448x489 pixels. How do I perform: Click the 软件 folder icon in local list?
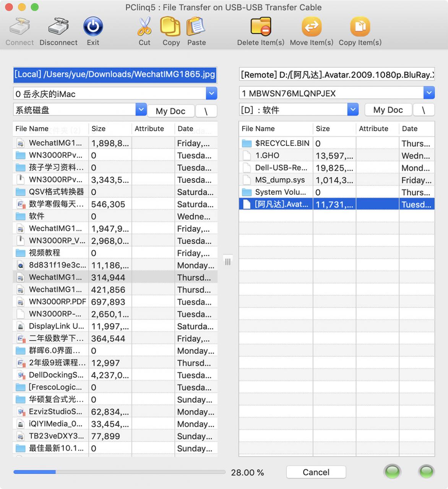[20, 216]
